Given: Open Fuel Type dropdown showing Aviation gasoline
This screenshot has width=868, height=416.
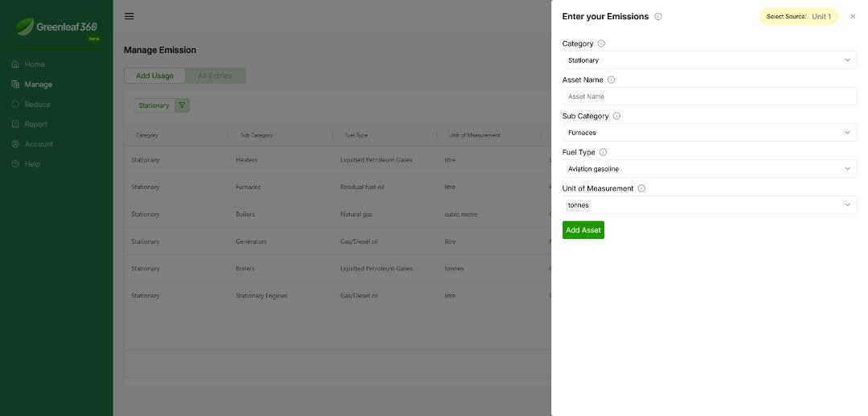Looking at the screenshot, I should (709, 169).
